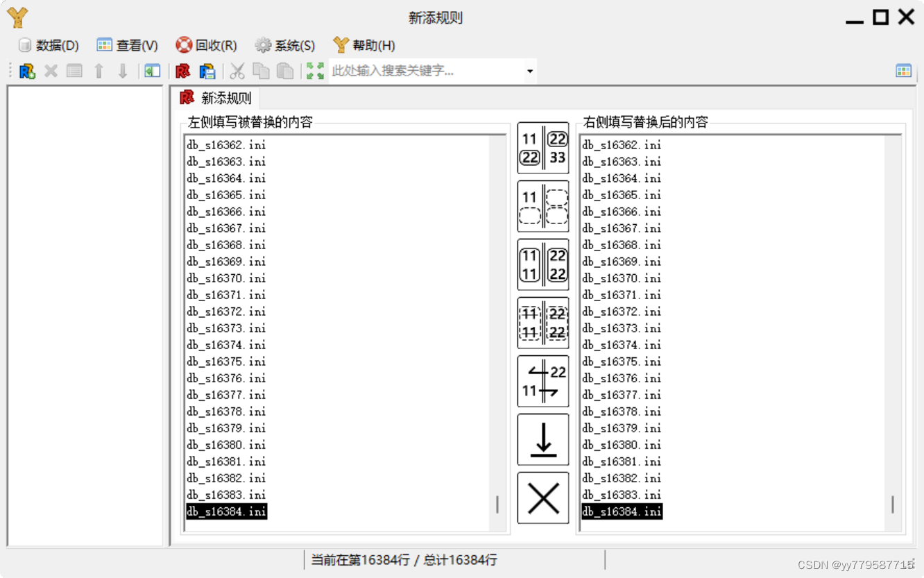Image resolution: width=924 pixels, height=578 pixels.
Task: Click db_s16381.ini in the right list
Action: pos(622,461)
